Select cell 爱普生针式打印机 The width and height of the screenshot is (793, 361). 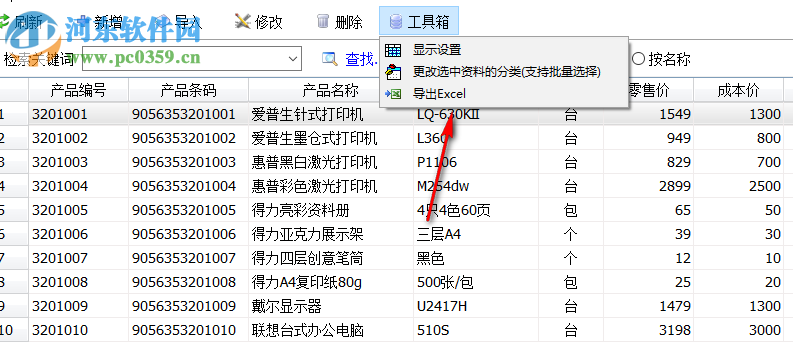click(x=331, y=114)
